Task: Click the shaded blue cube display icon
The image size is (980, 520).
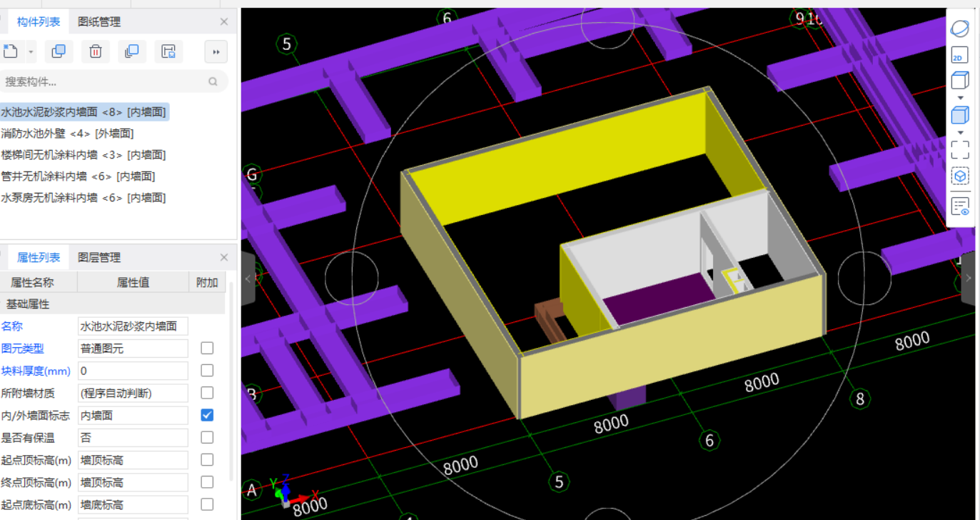Action: (x=960, y=115)
